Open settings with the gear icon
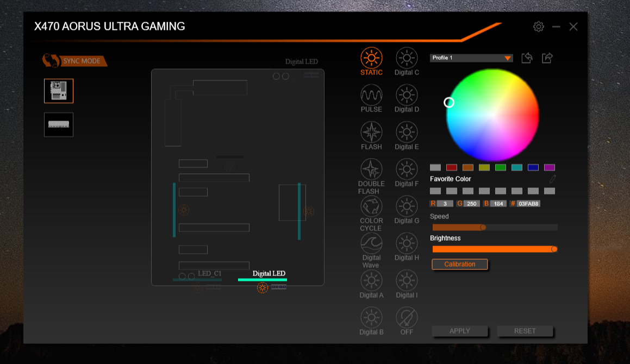 [x=538, y=27]
